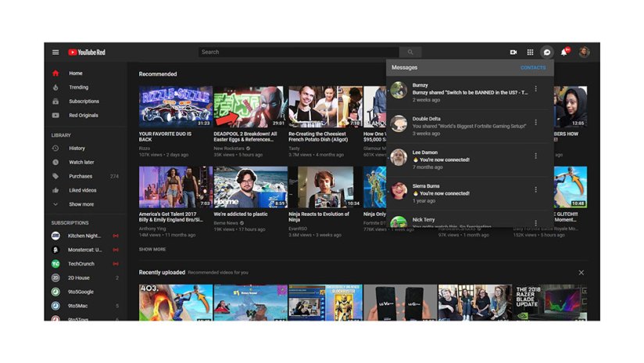
Task: Click the YouTube Red logo
Action: [x=87, y=52]
